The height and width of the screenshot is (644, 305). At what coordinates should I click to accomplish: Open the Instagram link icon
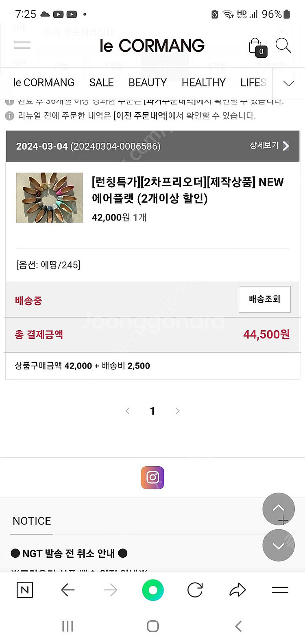152,477
